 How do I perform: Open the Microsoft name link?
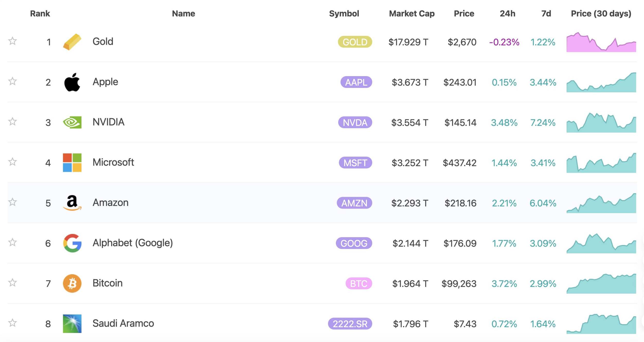point(113,162)
